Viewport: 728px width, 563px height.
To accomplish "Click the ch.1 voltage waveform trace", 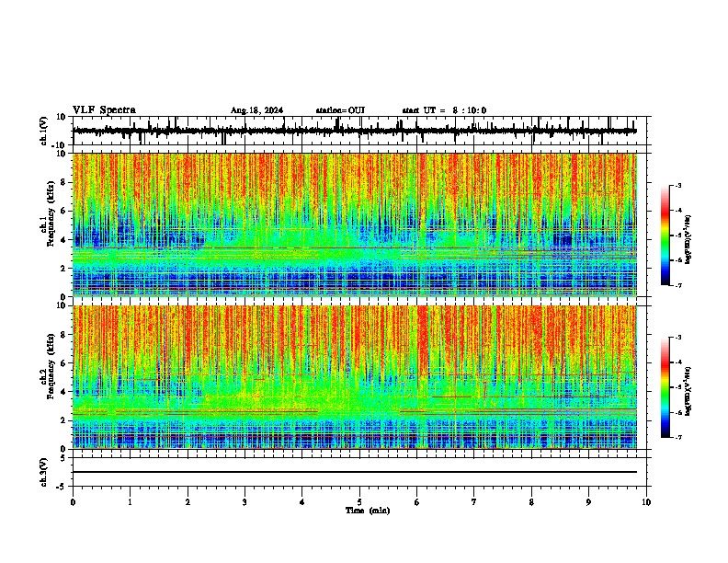I will pos(354,131).
